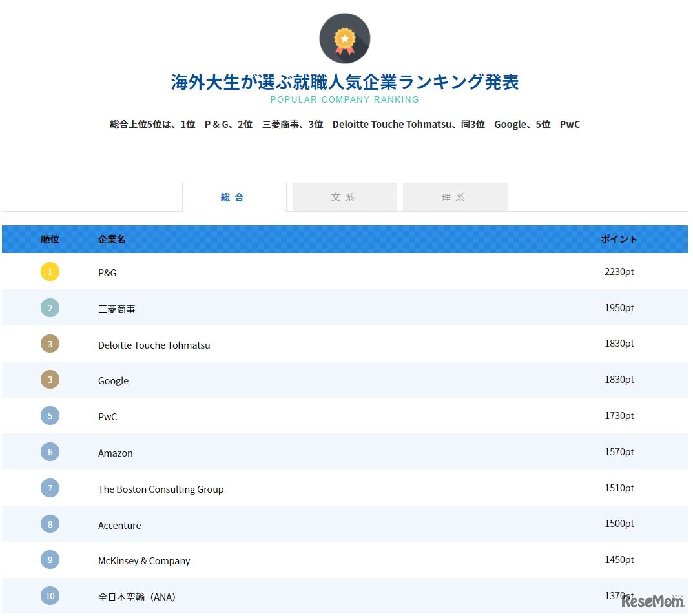693x616 pixels.
Task: Open the 理系 ranking tab
Action: click(x=454, y=197)
